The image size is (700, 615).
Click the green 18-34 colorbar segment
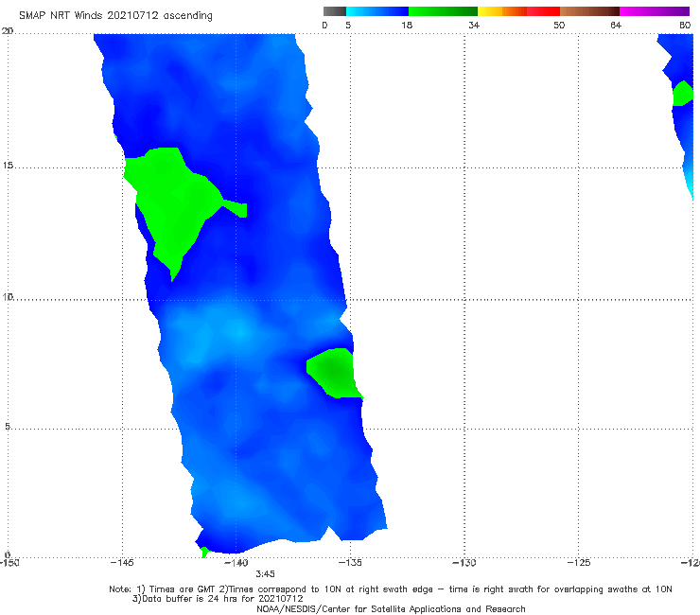pos(443,11)
